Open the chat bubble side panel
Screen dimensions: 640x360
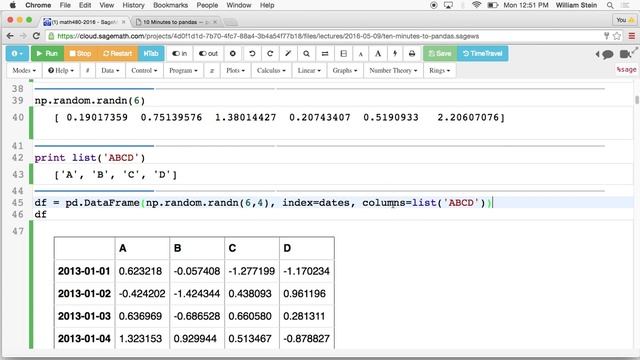[x=607, y=54]
